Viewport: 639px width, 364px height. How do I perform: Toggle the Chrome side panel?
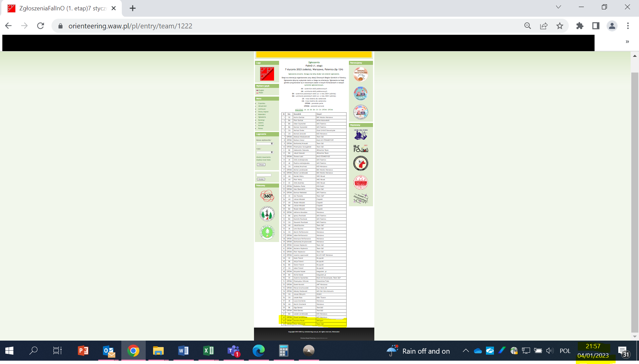596,26
